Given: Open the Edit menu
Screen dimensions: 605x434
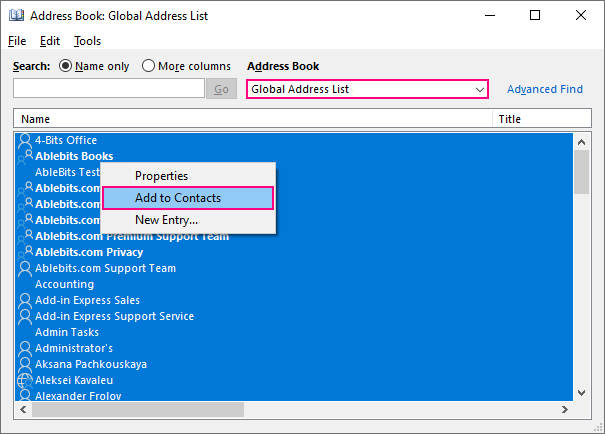Looking at the screenshot, I should tap(50, 41).
